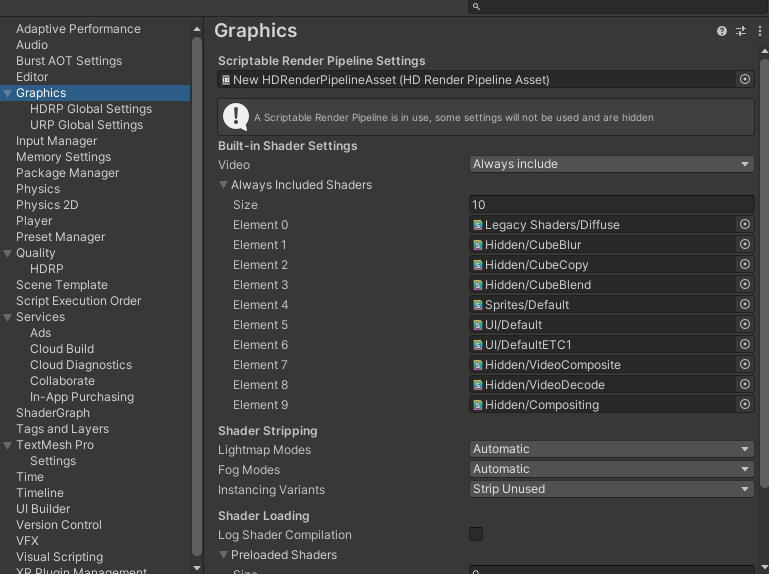Select HDRP Global Settings in sidebar
The image size is (769, 574).
(91, 109)
